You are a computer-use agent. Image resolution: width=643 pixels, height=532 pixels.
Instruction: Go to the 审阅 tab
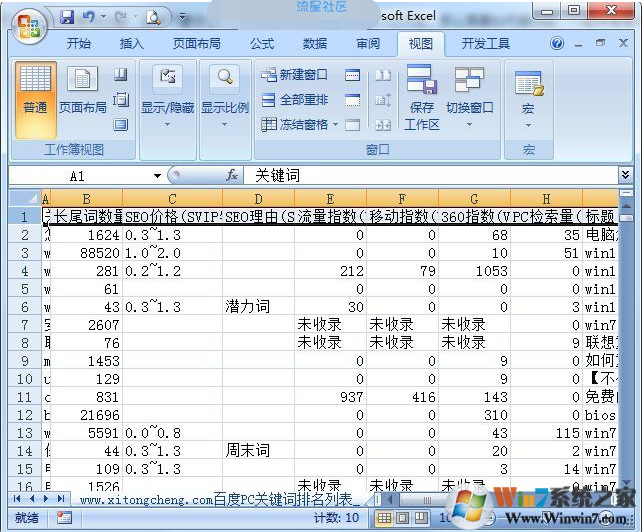click(x=368, y=43)
